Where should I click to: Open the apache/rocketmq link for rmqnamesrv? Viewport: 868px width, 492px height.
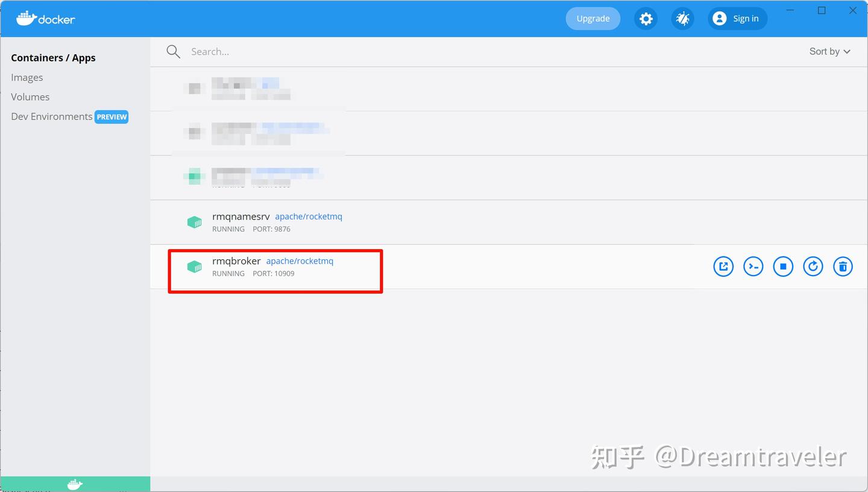point(308,216)
